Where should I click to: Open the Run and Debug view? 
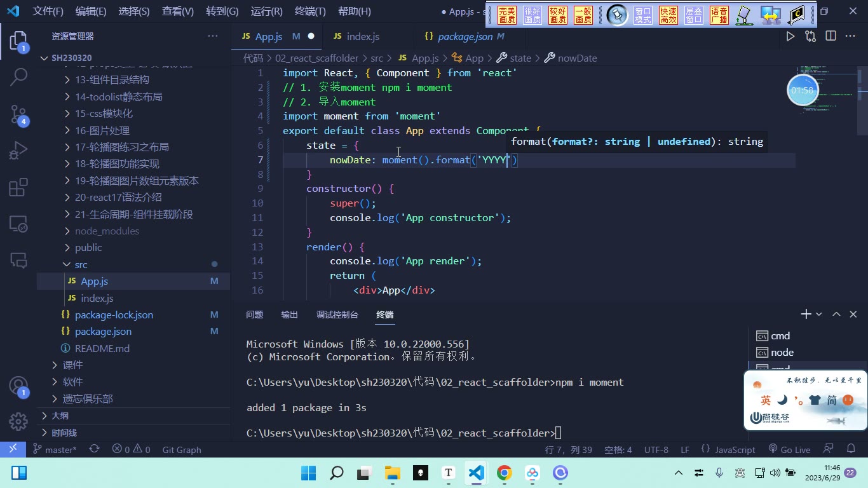click(x=18, y=151)
